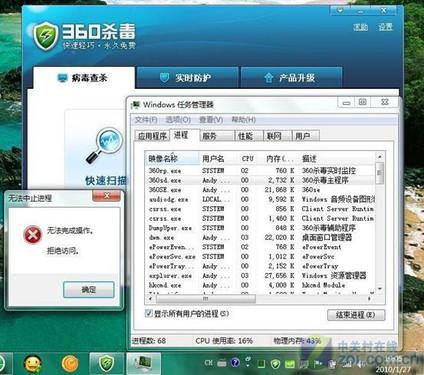This screenshot has height=375, width=424.
Task: Click the 360杀毒 taskbar button
Action: click(107, 363)
